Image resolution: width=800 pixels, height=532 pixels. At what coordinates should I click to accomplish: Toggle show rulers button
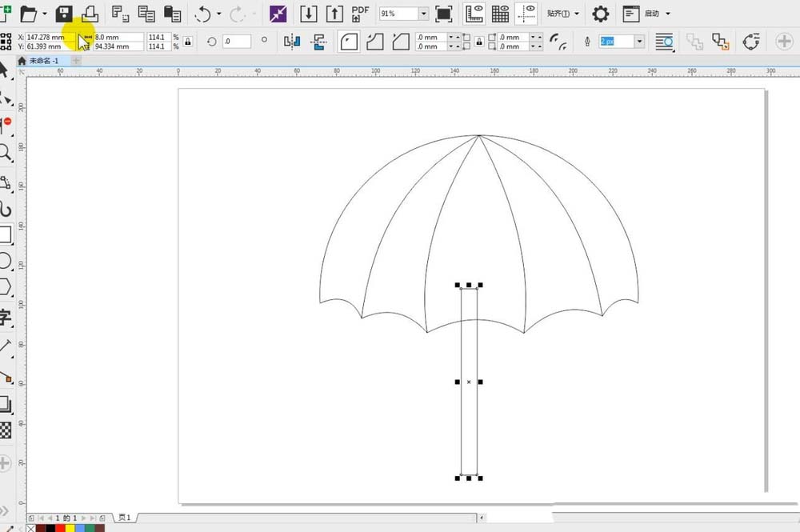(x=474, y=14)
